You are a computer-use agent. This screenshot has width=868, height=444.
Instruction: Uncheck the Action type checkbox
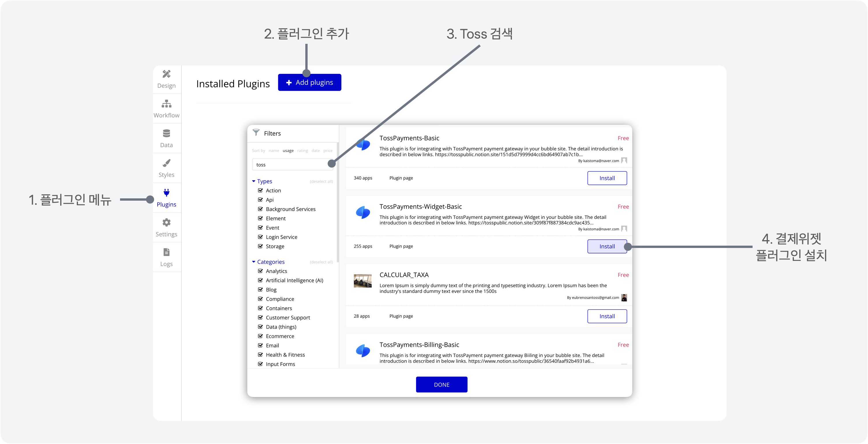click(261, 190)
